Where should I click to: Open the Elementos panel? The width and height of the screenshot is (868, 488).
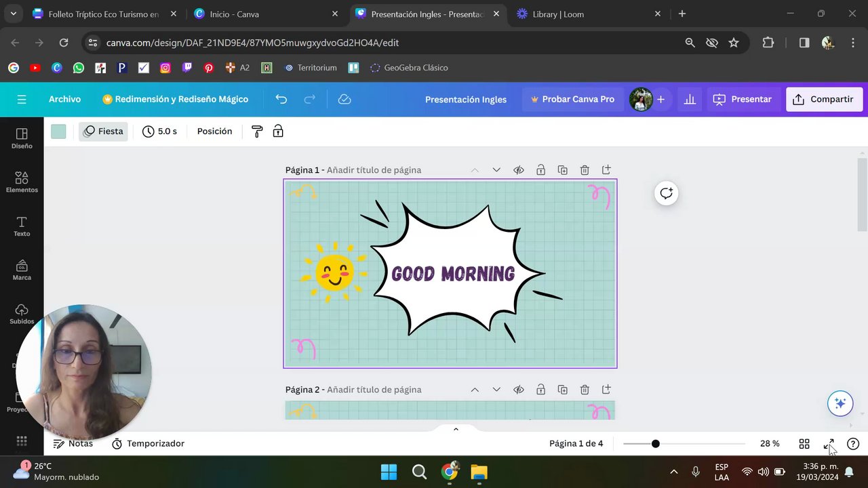[x=22, y=182]
